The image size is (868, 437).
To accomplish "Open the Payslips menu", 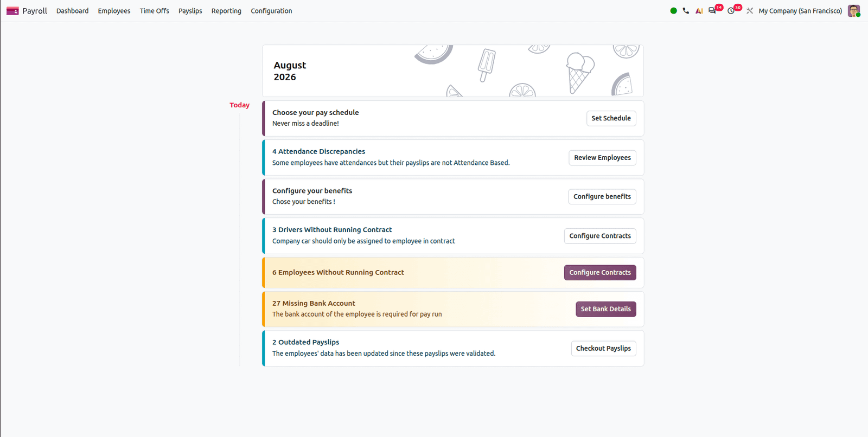I will tap(190, 11).
